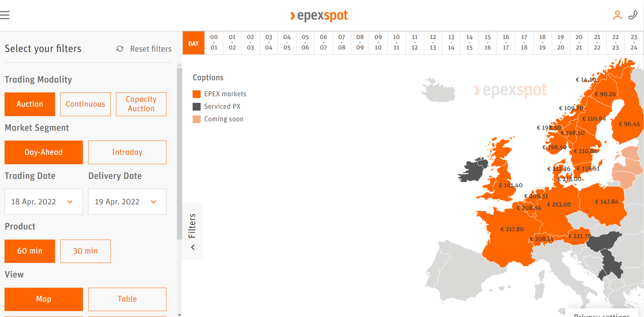The width and height of the screenshot is (644, 317).
Task: Click the epexspot logo in the header
Action: click(319, 15)
